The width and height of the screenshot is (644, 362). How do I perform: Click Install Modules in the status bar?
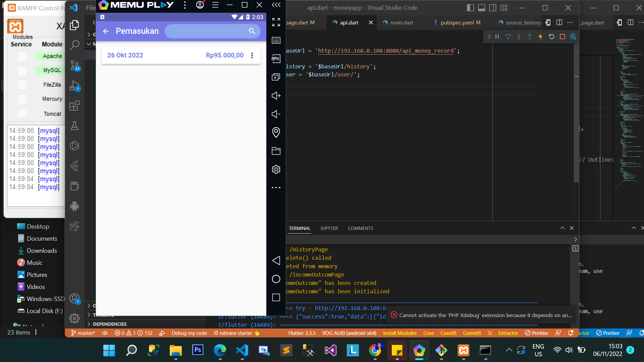(x=399, y=333)
